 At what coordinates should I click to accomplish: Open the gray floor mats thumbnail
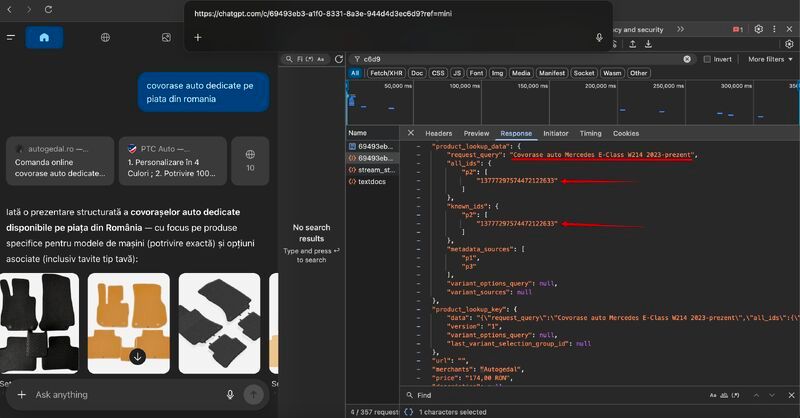(219, 323)
